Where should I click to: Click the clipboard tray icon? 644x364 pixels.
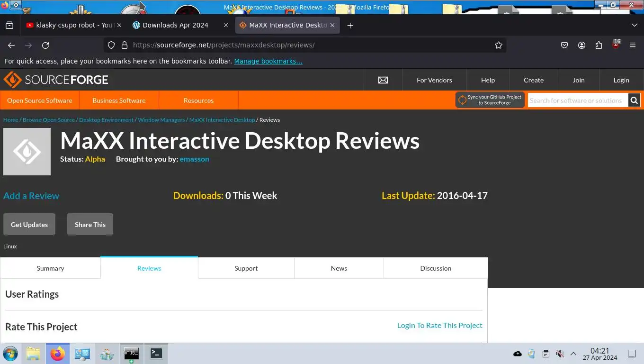(x=546, y=354)
